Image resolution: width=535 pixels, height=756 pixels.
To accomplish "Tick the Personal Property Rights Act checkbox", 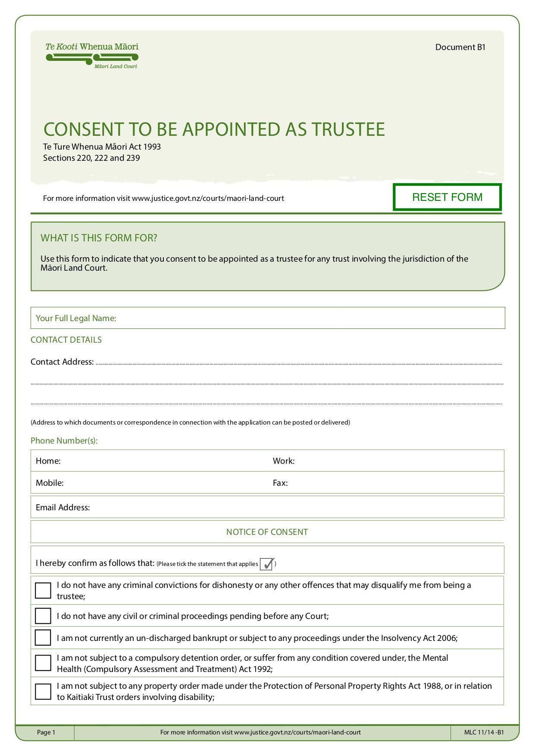I will click(43, 691).
